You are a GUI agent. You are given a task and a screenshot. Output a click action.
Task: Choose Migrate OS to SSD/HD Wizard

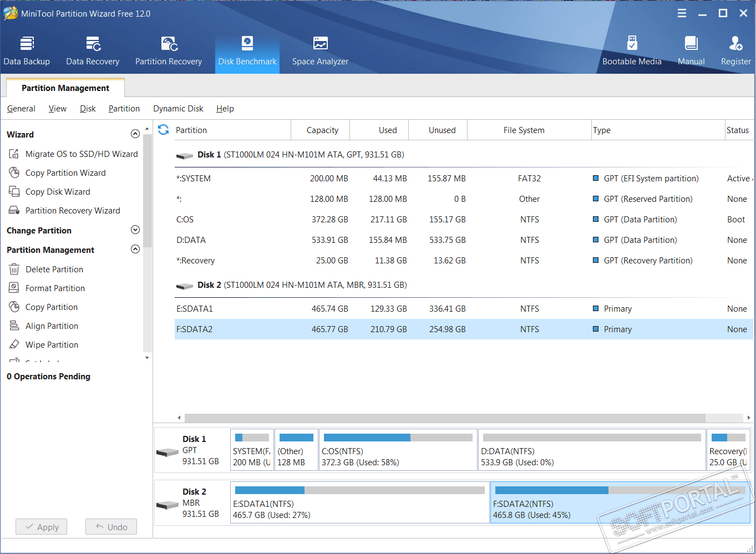pyautogui.click(x=82, y=154)
